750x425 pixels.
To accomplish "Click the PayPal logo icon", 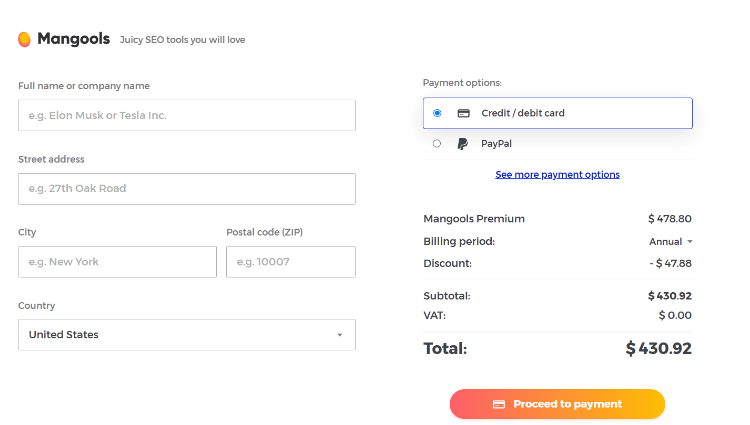I will point(463,144).
